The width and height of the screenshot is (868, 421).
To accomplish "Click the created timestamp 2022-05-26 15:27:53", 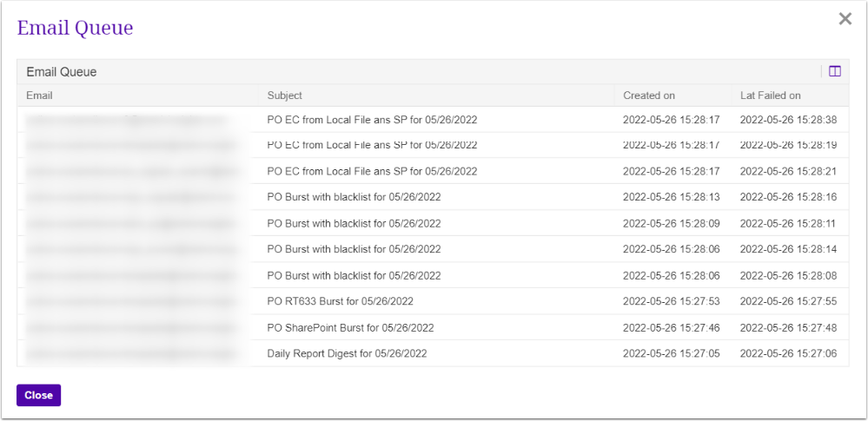I will click(672, 301).
